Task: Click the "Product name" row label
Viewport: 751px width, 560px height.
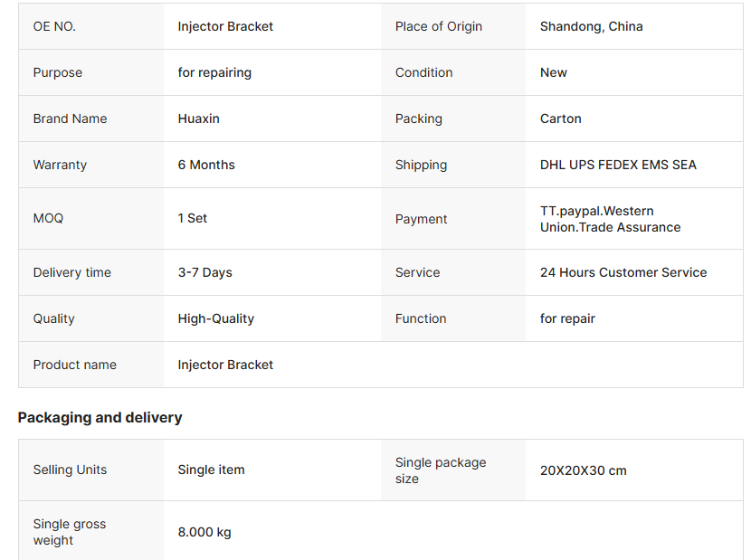Action: 74,365
